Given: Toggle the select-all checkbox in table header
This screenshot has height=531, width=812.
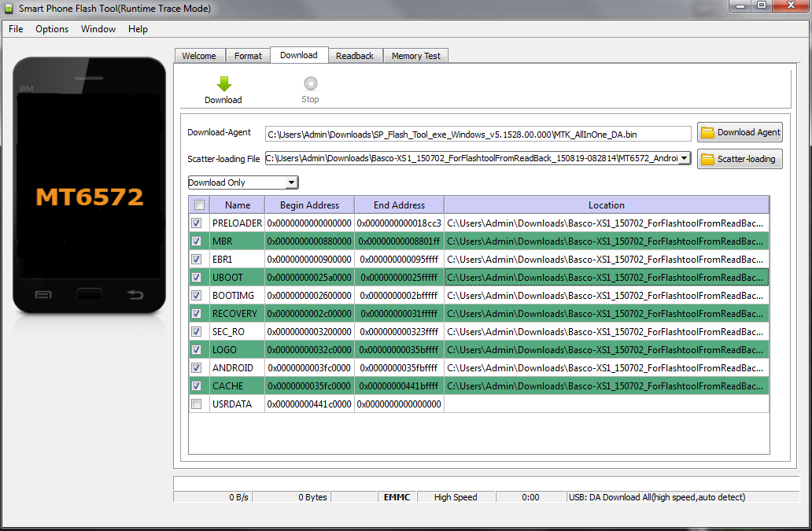Looking at the screenshot, I should [x=199, y=205].
